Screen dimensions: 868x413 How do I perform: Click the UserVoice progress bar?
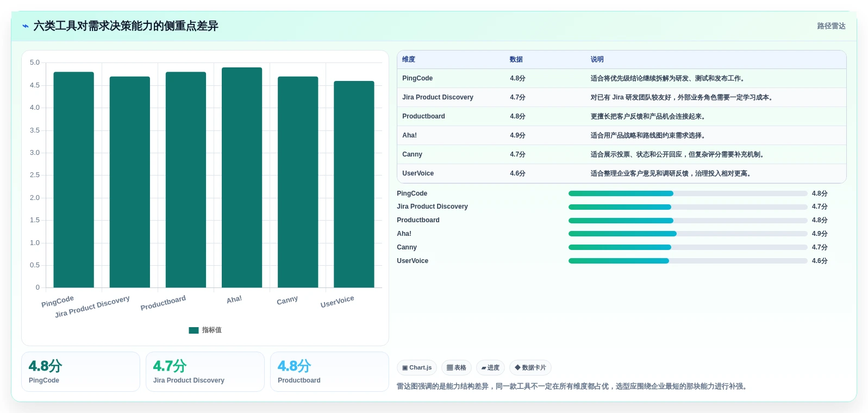point(688,261)
